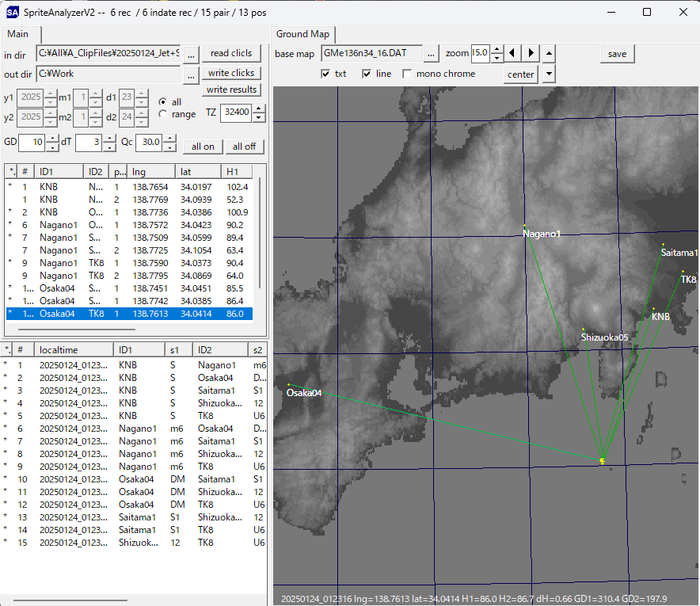Increase zoom with the zoom up stepper
Viewport: 700px width, 606px height.
[496, 49]
